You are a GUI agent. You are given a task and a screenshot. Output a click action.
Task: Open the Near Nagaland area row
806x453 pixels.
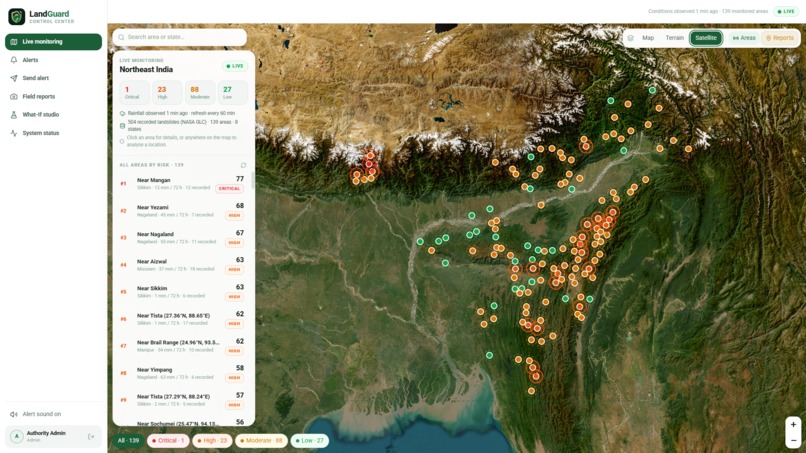(182, 238)
